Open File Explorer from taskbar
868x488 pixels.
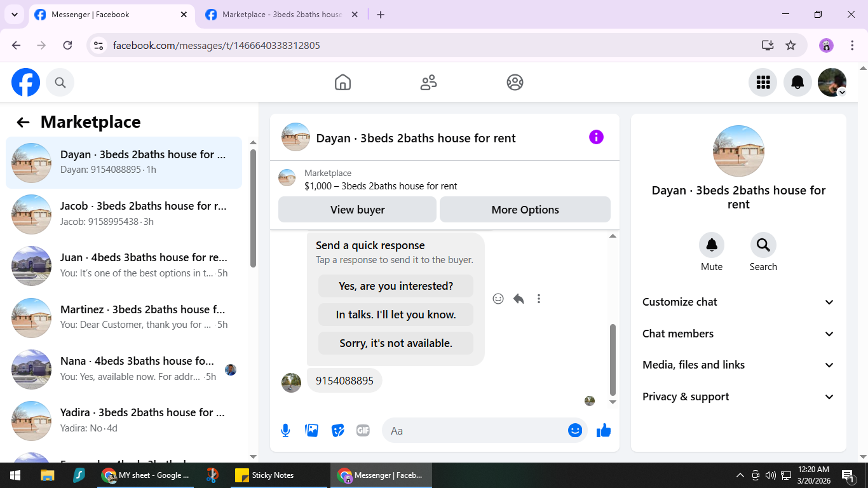(x=47, y=475)
